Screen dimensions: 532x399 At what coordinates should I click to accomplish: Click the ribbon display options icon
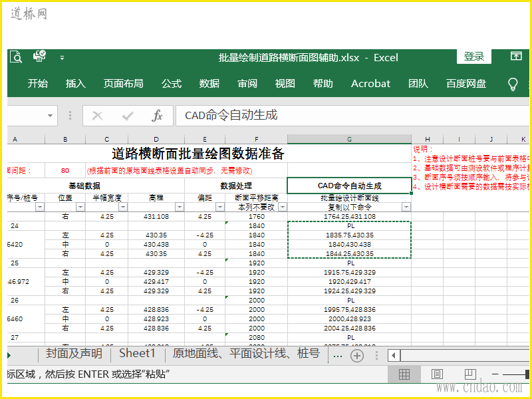pyautogui.click(x=516, y=57)
